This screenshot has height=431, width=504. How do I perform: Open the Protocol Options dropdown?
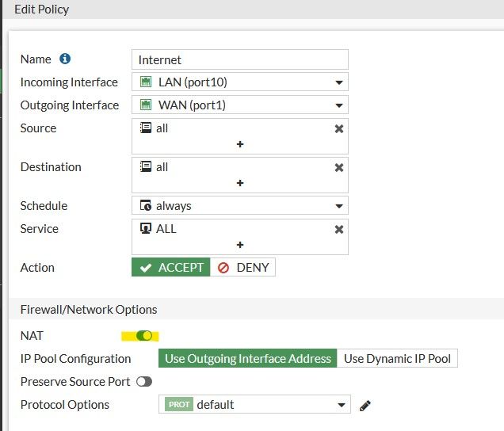342,405
